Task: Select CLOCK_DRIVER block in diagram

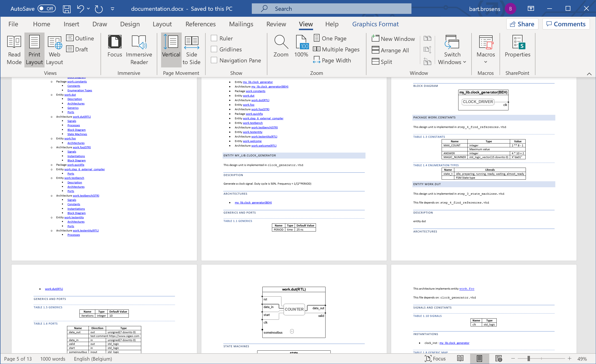Action: point(478,102)
